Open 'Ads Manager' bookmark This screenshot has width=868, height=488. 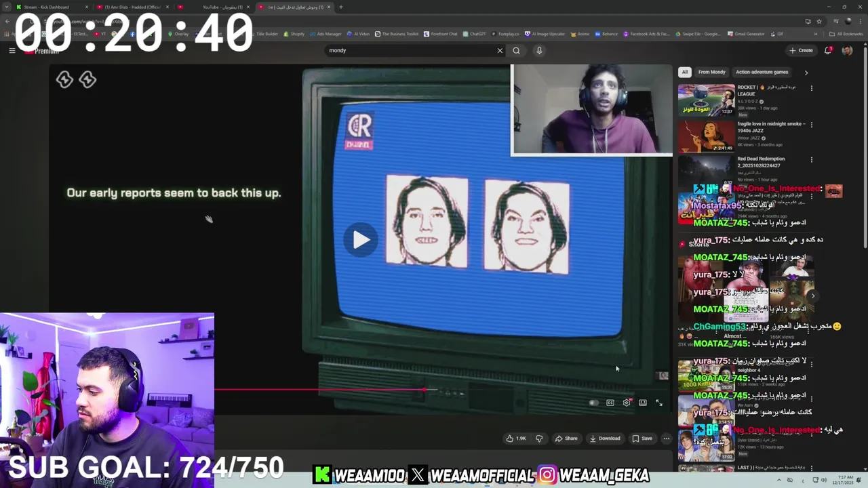[x=326, y=34]
